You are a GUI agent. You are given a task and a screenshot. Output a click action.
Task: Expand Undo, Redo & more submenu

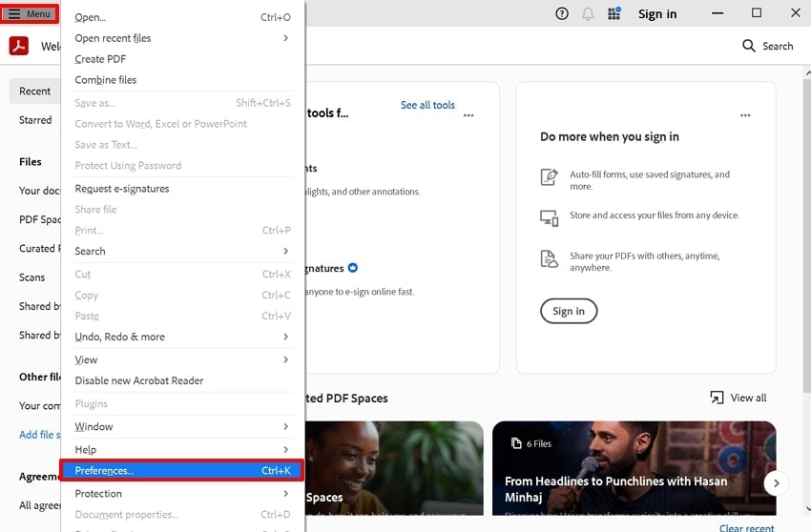182,337
